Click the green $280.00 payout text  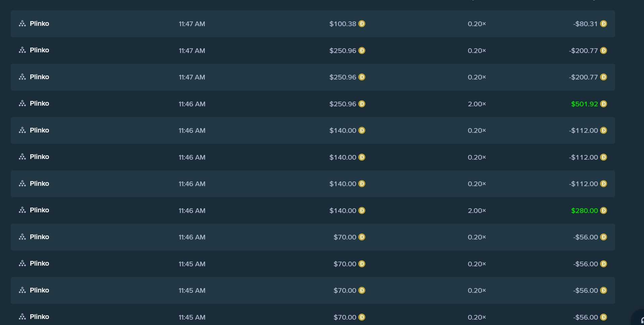coord(584,211)
